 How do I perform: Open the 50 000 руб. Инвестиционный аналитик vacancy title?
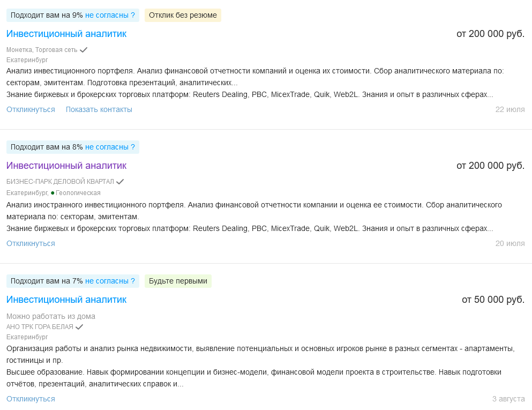[x=66, y=300]
